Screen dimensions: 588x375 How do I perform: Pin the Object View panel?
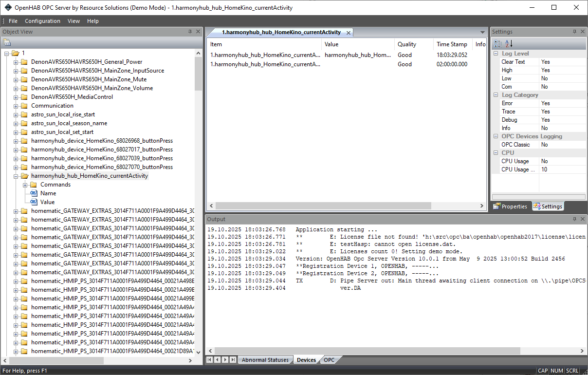pos(190,32)
